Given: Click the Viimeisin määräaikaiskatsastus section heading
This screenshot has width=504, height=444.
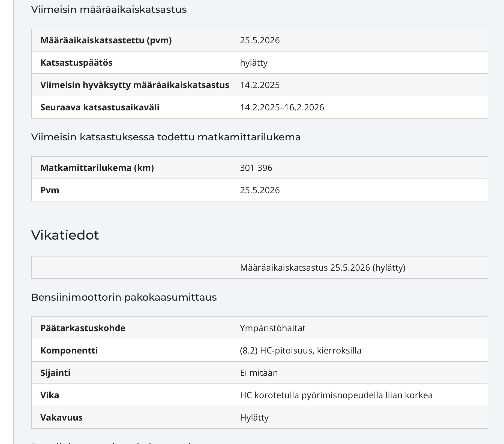Looking at the screenshot, I should (109, 10).
